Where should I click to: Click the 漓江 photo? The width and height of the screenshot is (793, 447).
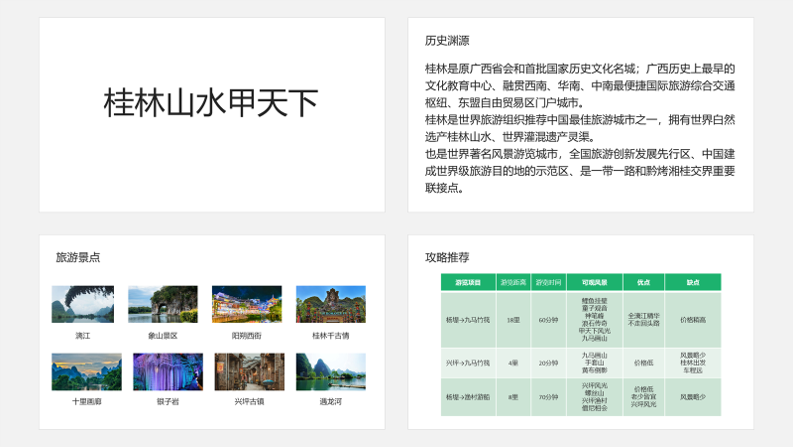click(83, 304)
